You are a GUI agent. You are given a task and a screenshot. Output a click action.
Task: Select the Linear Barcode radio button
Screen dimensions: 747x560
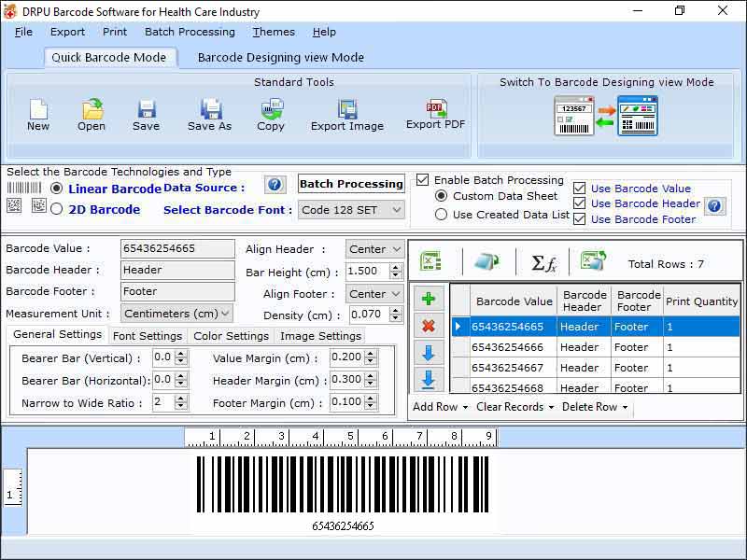point(56,189)
